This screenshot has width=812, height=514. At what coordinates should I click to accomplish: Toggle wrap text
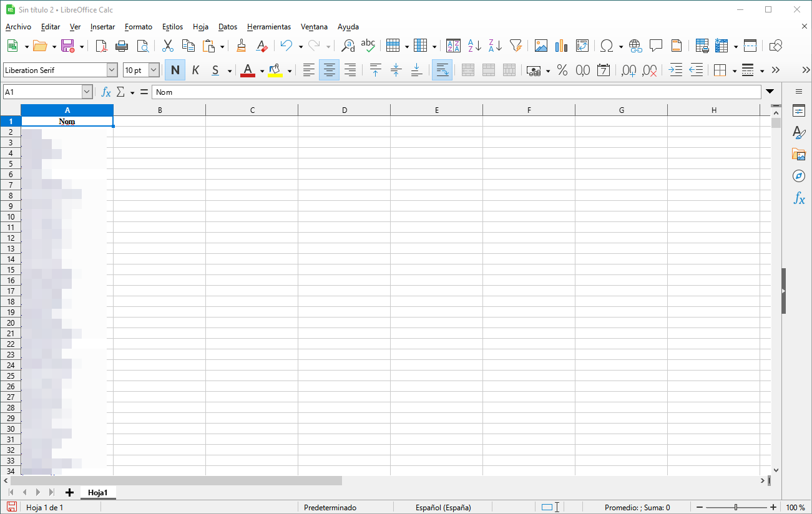(x=442, y=70)
